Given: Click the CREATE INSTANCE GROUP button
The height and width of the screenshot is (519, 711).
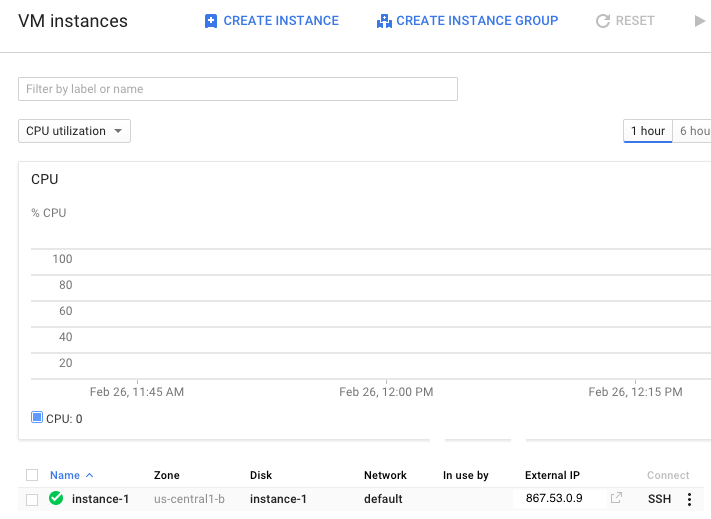Looking at the screenshot, I should [x=477, y=21].
